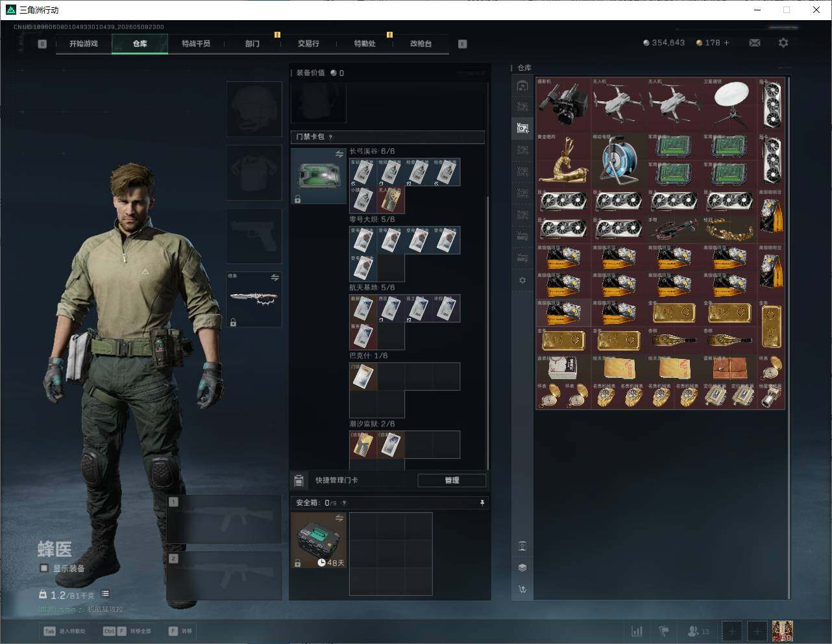Screen dimensions: 832x644
Task: Click the swap arrows on the safe box
Action: [x=339, y=518]
